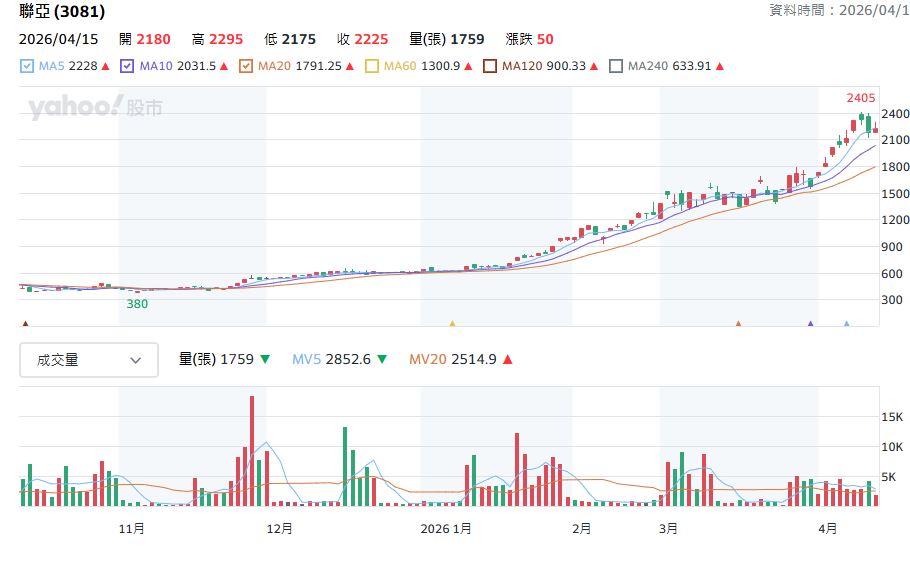Click the 資料時間 timestamp text

click(838, 10)
